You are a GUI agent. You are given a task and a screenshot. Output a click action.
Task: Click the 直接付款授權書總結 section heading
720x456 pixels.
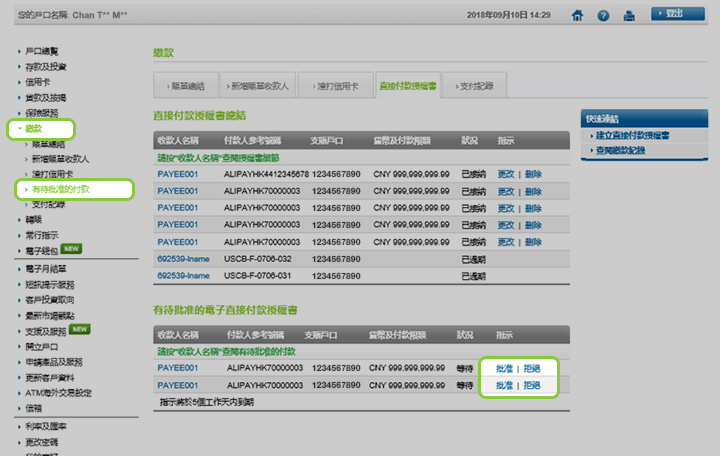pyautogui.click(x=199, y=115)
